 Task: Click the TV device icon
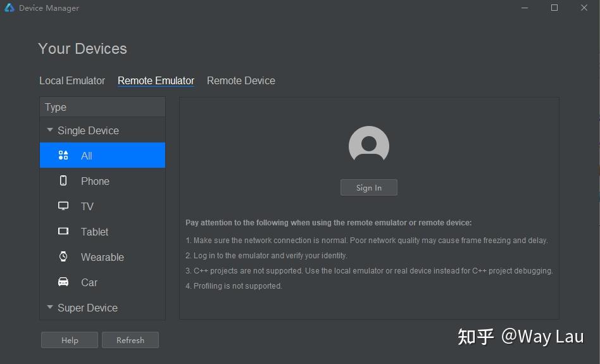click(x=63, y=206)
